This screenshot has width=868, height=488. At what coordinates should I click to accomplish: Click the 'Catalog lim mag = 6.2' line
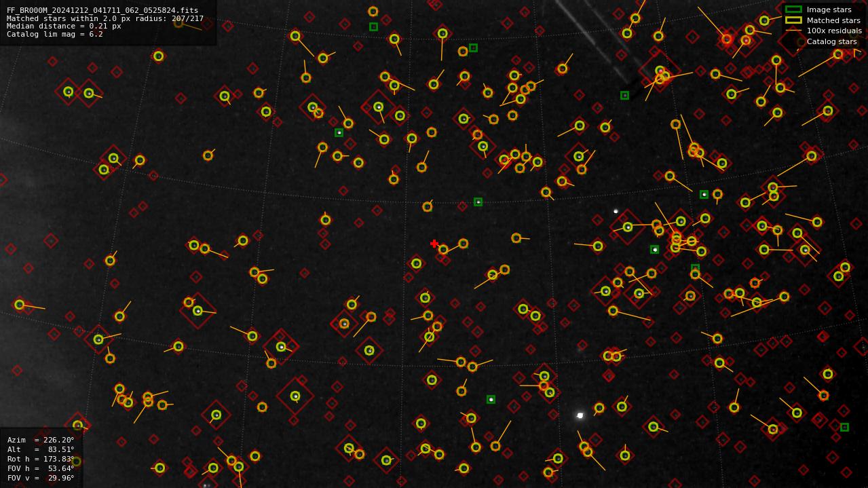[55, 34]
